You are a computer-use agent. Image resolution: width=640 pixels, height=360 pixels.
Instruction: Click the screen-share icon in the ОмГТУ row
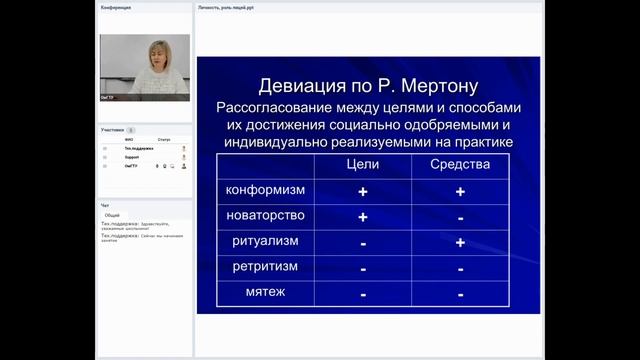pos(172,166)
